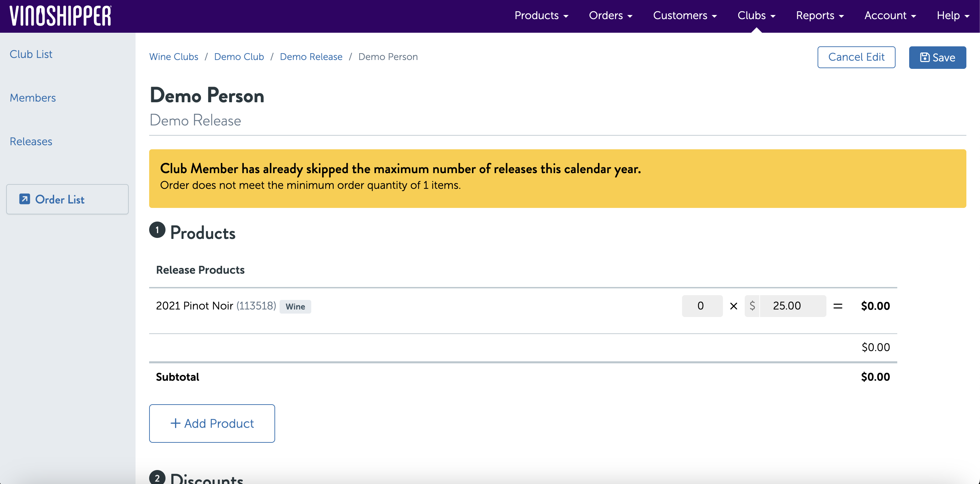
Task: Click the floppy disk icon on Save
Action: (x=924, y=58)
